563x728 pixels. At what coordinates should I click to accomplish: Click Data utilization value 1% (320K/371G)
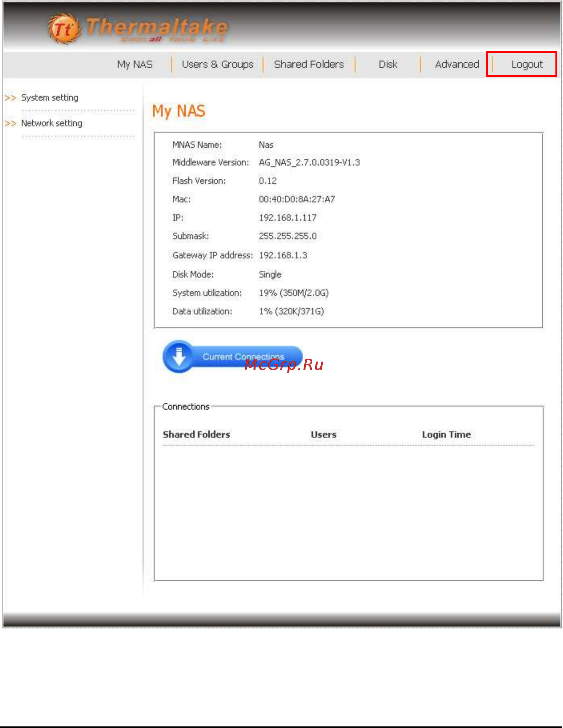(x=291, y=311)
